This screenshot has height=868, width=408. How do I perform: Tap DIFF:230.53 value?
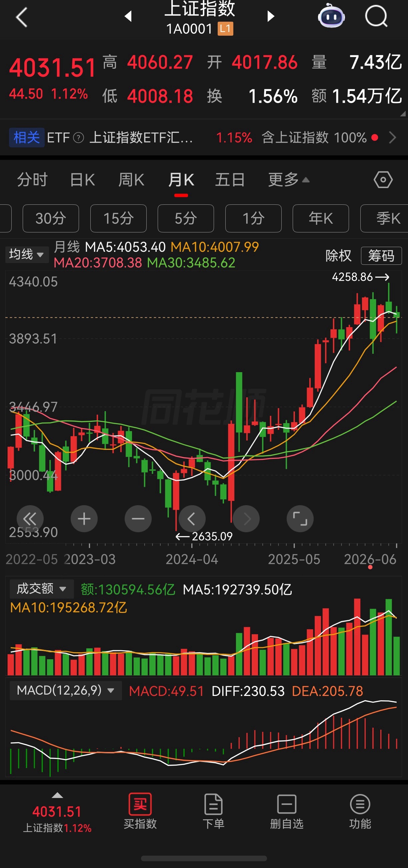click(248, 691)
